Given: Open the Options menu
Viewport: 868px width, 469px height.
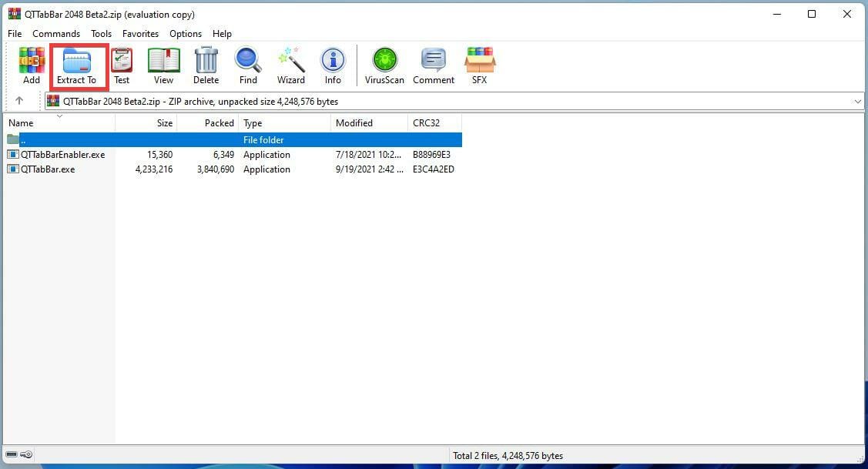Looking at the screenshot, I should point(185,33).
